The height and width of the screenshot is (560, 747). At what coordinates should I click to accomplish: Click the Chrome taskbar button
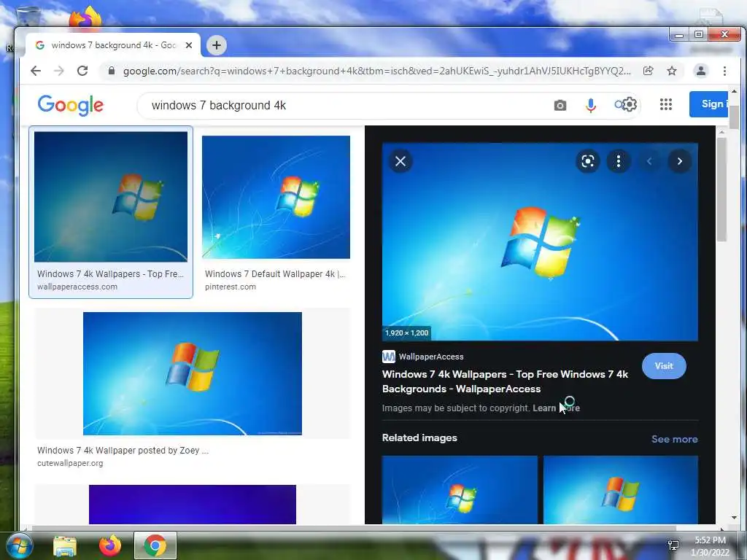point(155,545)
